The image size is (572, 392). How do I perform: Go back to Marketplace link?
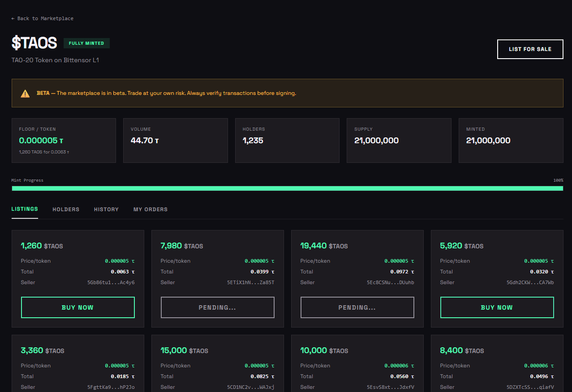pos(42,18)
